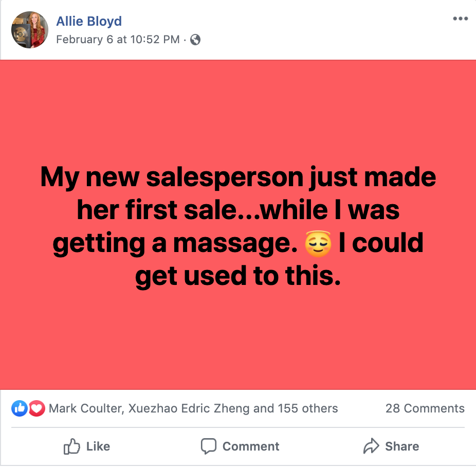Click the "My new salesperson" post text
This screenshot has width=476, height=467.
coord(238,177)
